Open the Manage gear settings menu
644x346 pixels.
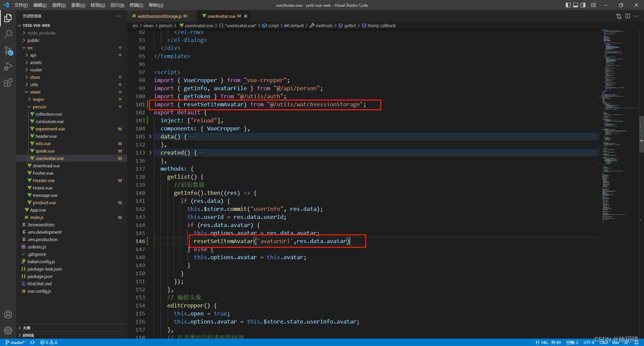point(8,331)
